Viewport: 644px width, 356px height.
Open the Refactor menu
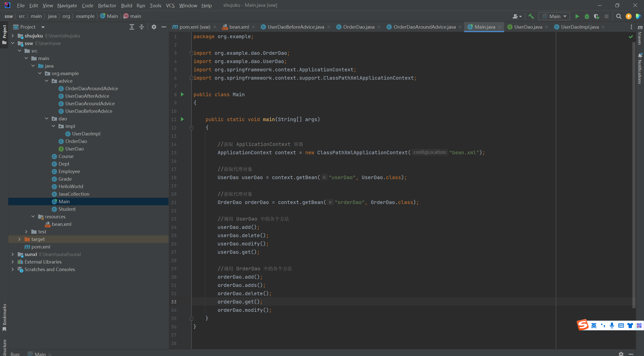[x=107, y=5]
